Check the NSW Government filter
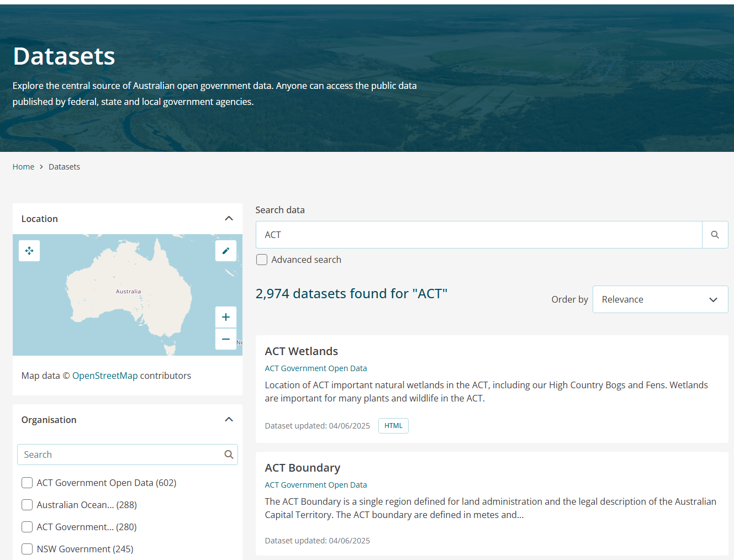This screenshot has width=734, height=560. (27, 549)
